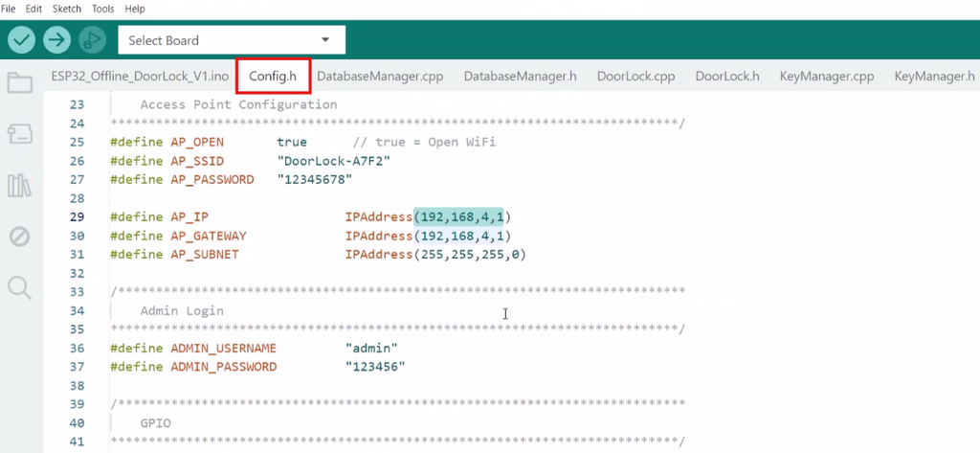The height and width of the screenshot is (453, 980).
Task: Click the "// true = Open WiFi" comment
Action: pyautogui.click(x=424, y=142)
